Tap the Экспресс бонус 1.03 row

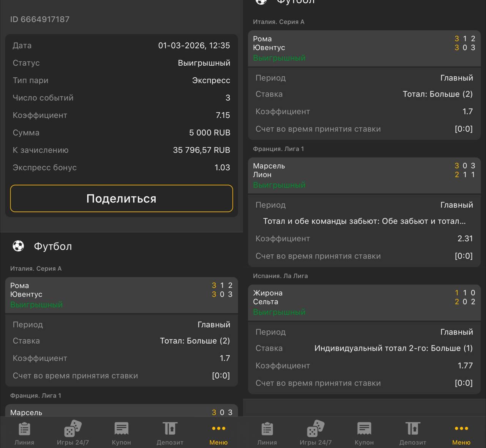click(x=121, y=167)
